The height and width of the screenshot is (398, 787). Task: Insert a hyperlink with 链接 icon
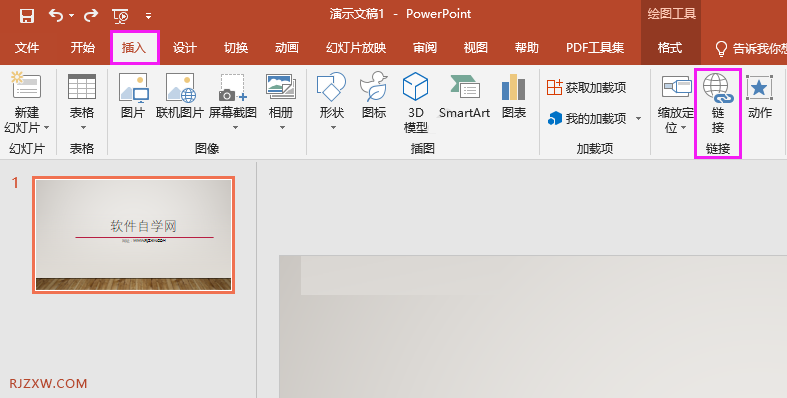[x=718, y=103]
